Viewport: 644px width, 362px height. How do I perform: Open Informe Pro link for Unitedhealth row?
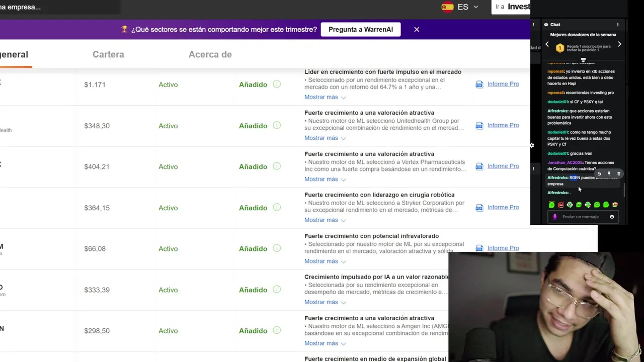(503, 125)
